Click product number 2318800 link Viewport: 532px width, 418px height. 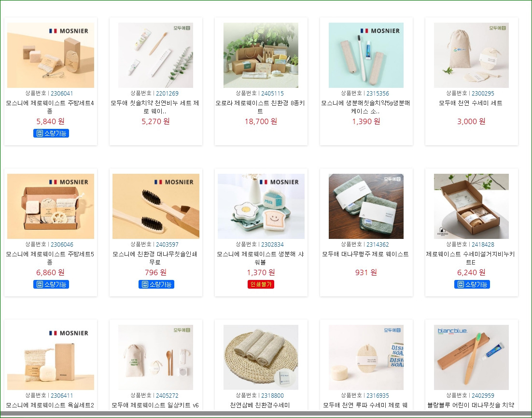(x=272, y=396)
